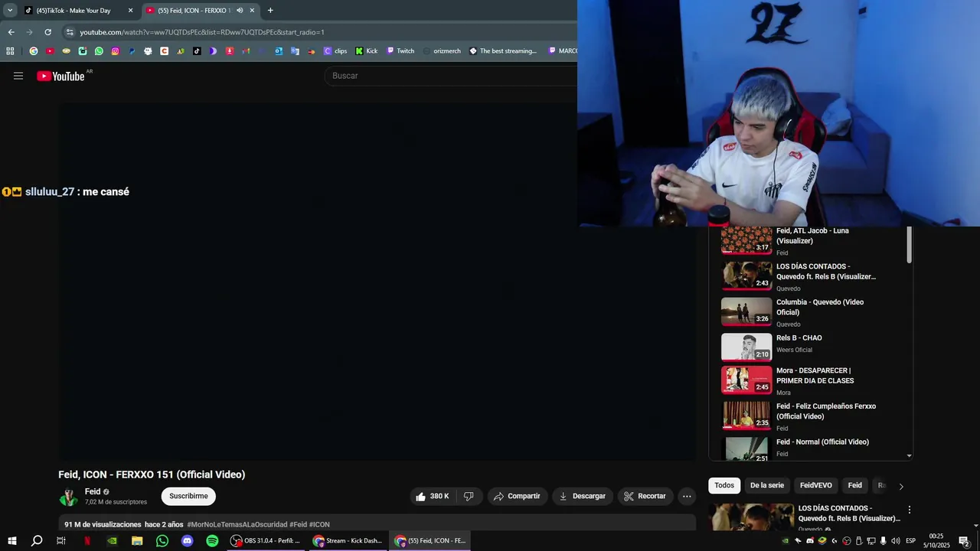The height and width of the screenshot is (551, 980).
Task: Play 'Columbia - Quevedo (Video Oficial)' thumbnail
Action: click(746, 311)
